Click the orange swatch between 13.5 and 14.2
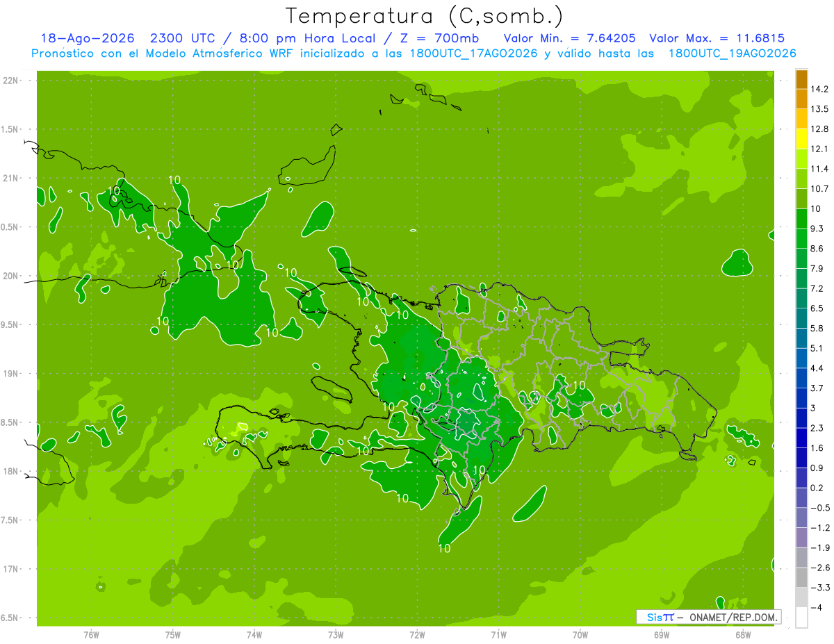The image size is (834, 644). click(x=801, y=99)
